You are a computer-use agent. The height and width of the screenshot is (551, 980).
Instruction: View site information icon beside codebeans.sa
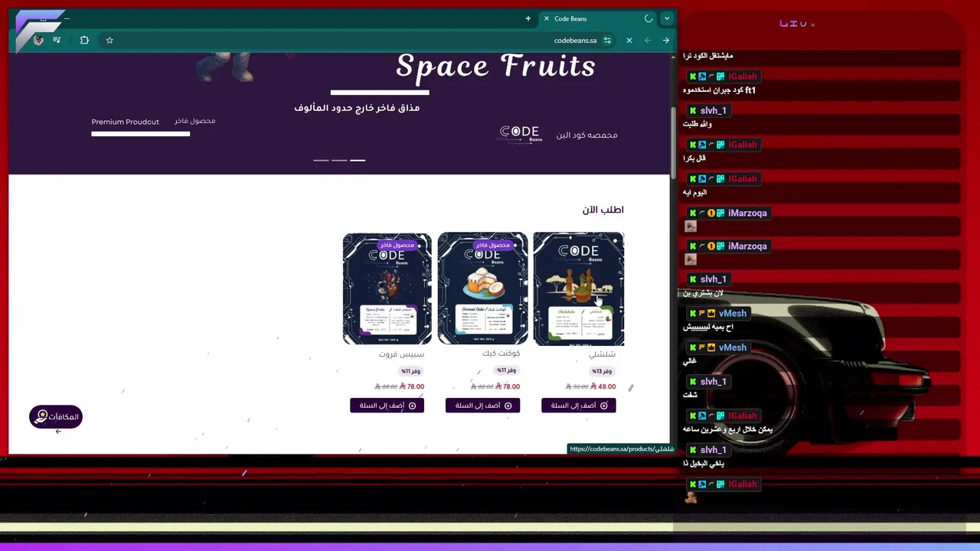click(607, 41)
